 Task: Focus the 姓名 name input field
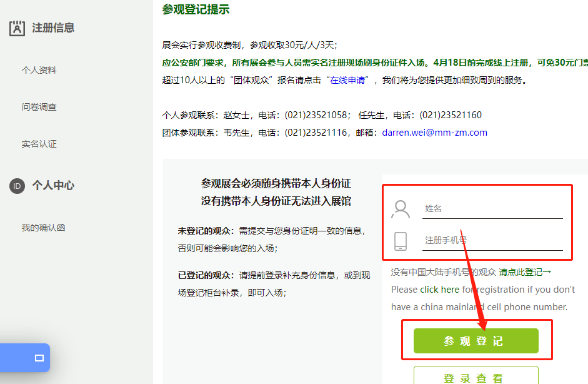[x=492, y=209]
